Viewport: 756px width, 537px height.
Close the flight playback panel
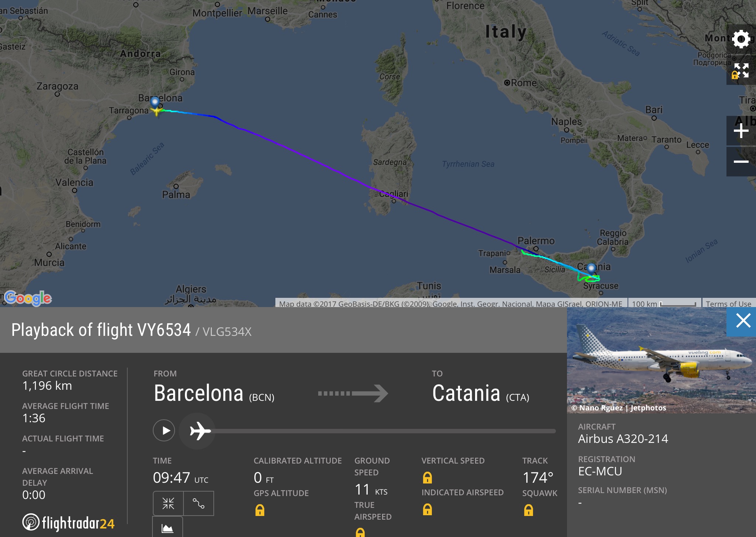click(743, 321)
